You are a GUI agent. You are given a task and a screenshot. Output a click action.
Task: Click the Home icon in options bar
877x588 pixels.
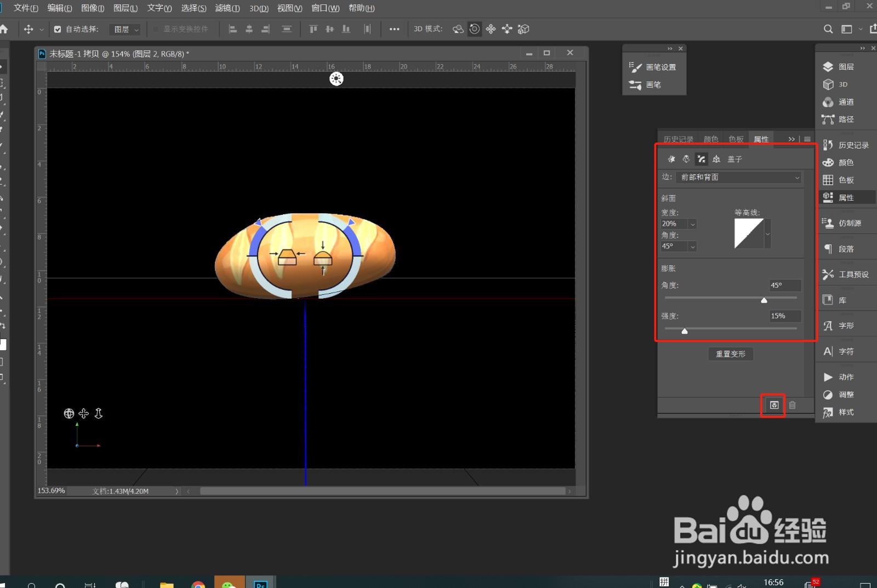(x=4, y=29)
